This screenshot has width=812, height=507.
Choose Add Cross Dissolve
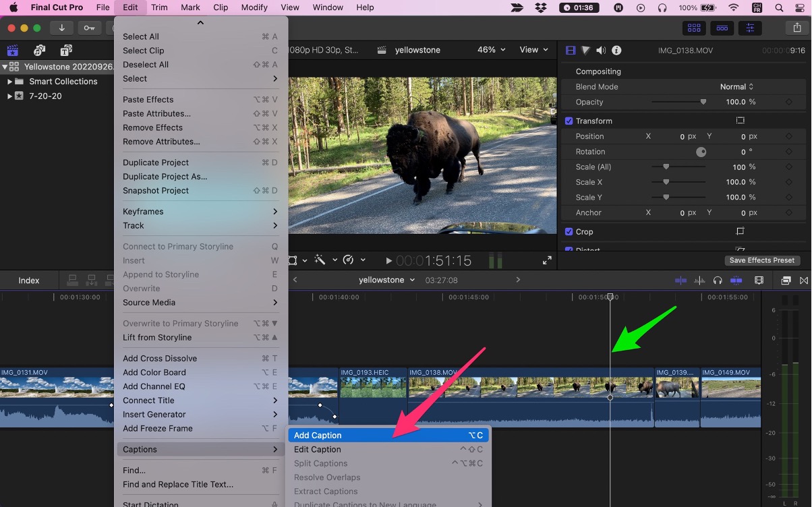[x=200, y=359]
